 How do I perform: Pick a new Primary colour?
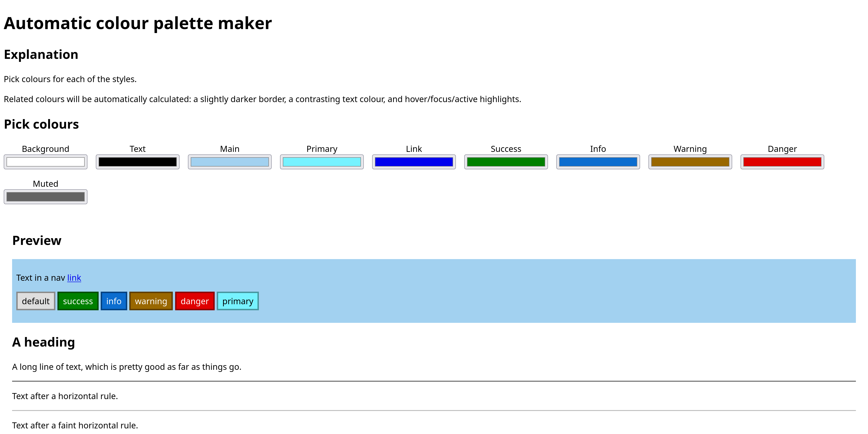tap(321, 162)
